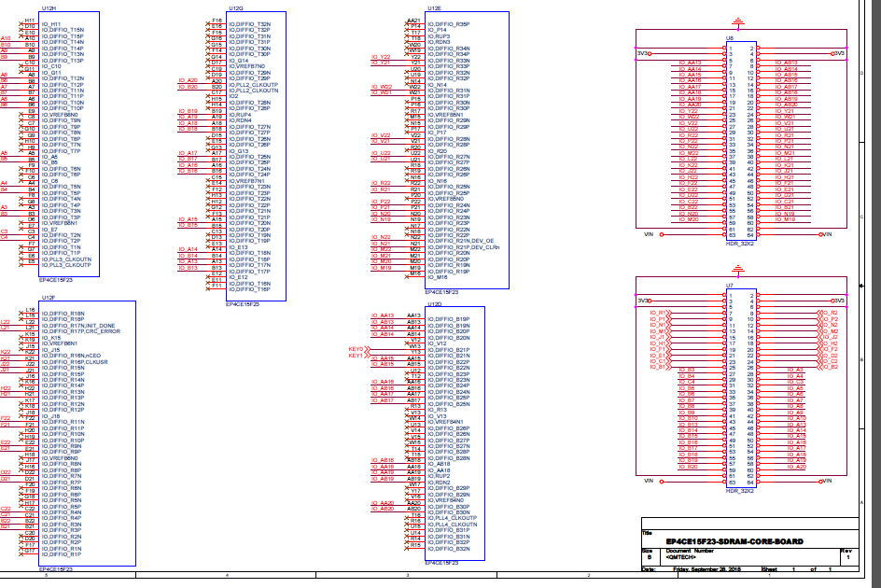Select HDR_32X2 label under U8
This screenshot has height=588, width=881.
tap(739, 244)
